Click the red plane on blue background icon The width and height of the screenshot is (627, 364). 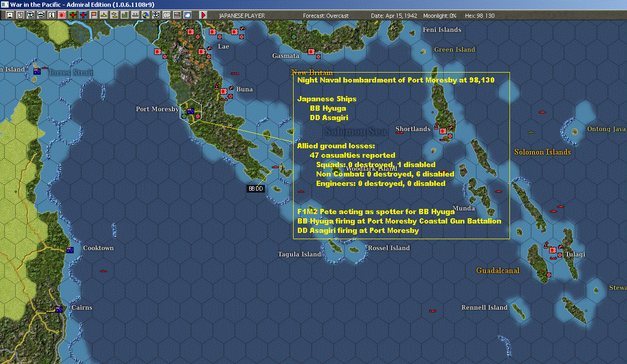[83, 15]
